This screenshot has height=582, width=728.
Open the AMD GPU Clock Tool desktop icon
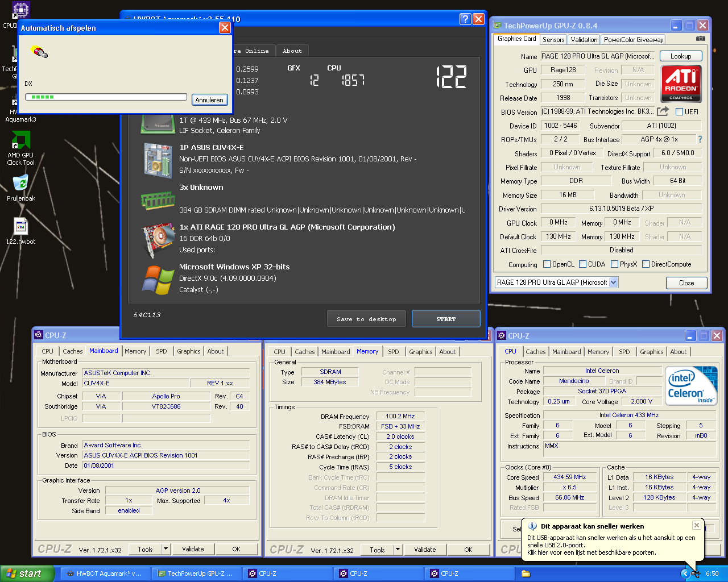pyautogui.click(x=20, y=148)
